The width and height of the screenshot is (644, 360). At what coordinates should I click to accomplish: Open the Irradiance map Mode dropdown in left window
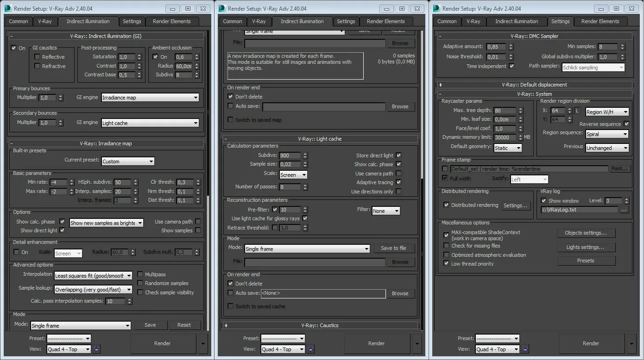pos(81,326)
